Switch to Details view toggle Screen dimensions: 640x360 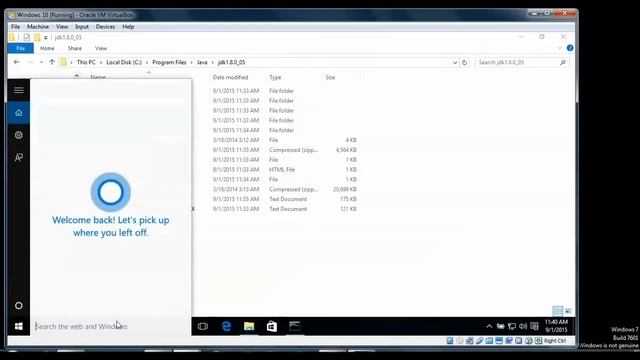(558, 311)
